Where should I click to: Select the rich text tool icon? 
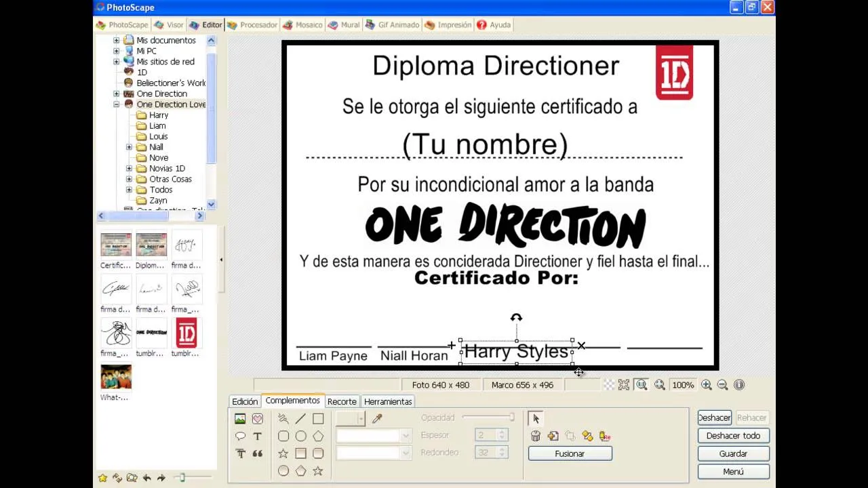click(x=240, y=453)
